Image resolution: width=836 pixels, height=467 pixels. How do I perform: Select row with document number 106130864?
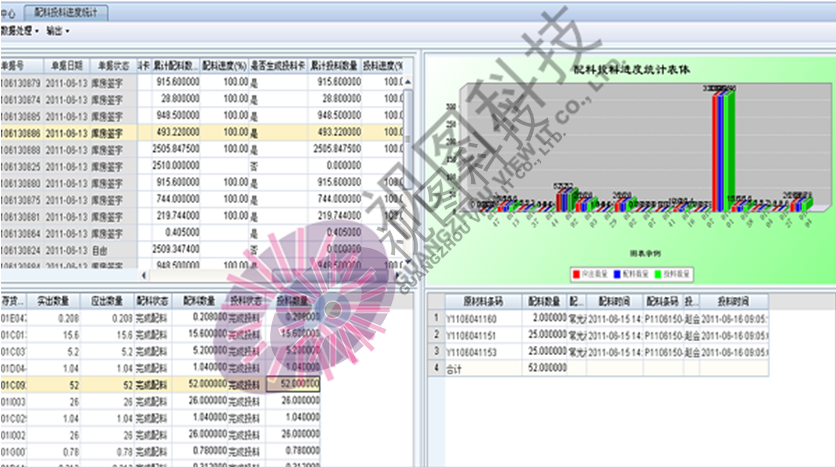(203, 233)
